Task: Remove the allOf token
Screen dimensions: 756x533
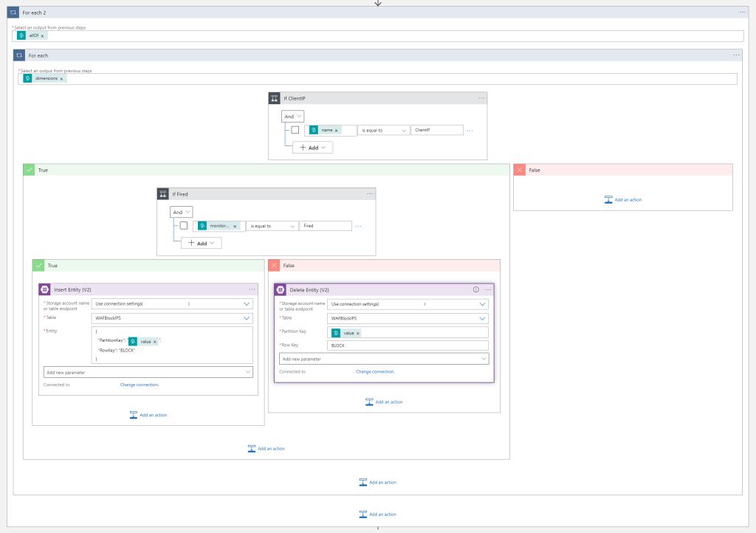Action: point(43,35)
